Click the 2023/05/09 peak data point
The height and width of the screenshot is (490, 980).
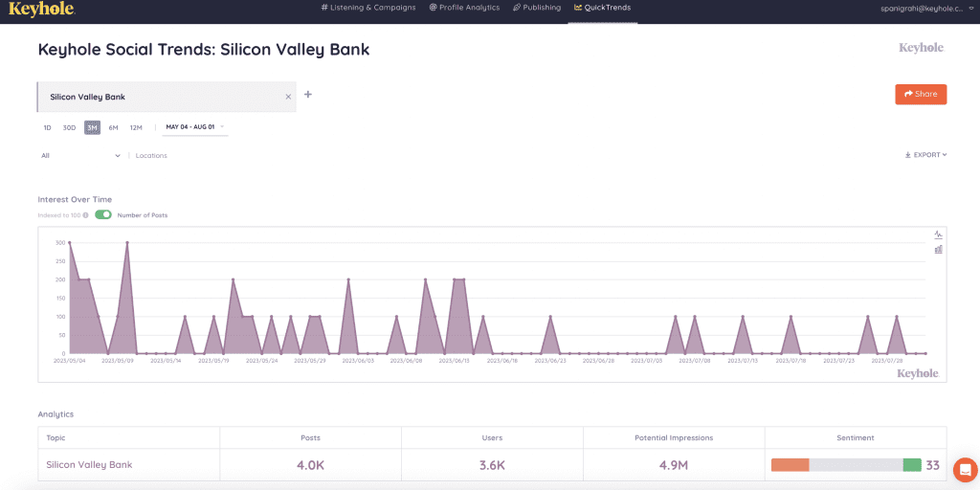(127, 242)
